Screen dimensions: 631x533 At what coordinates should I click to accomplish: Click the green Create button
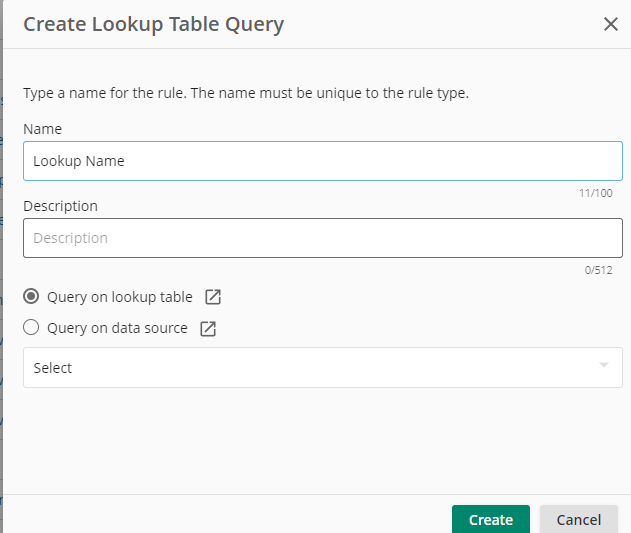click(491, 519)
